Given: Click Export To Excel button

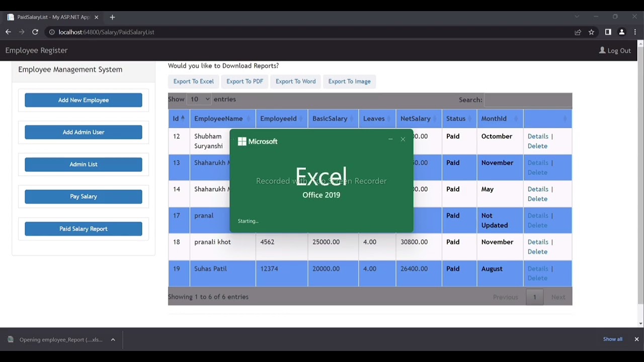Looking at the screenshot, I should point(193,81).
